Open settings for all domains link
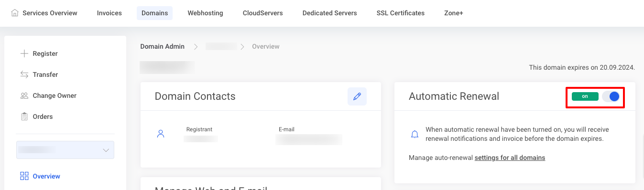The image size is (644, 190). [510, 158]
